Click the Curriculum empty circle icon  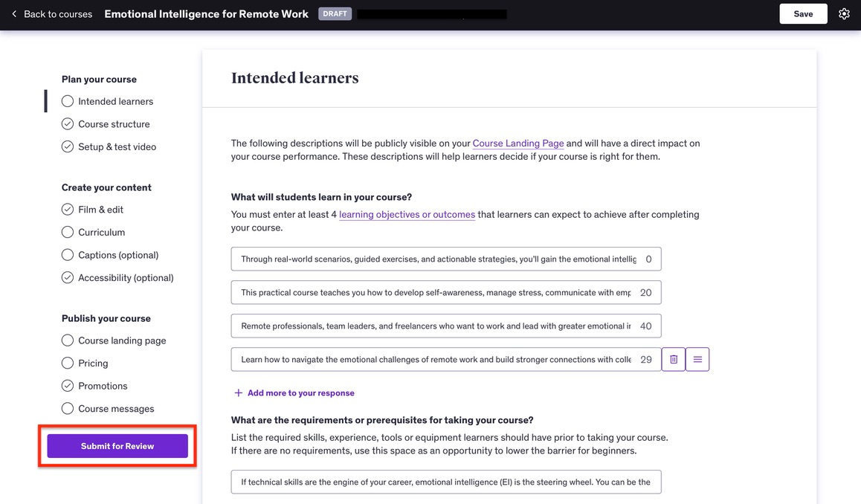pos(68,232)
